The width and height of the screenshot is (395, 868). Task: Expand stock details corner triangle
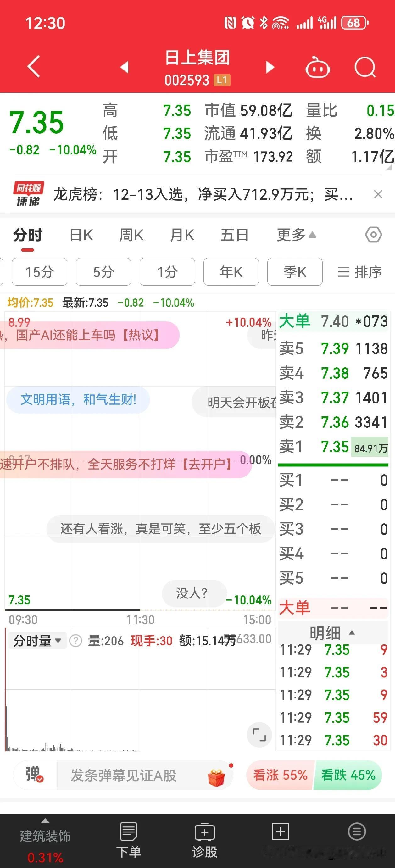point(389,167)
